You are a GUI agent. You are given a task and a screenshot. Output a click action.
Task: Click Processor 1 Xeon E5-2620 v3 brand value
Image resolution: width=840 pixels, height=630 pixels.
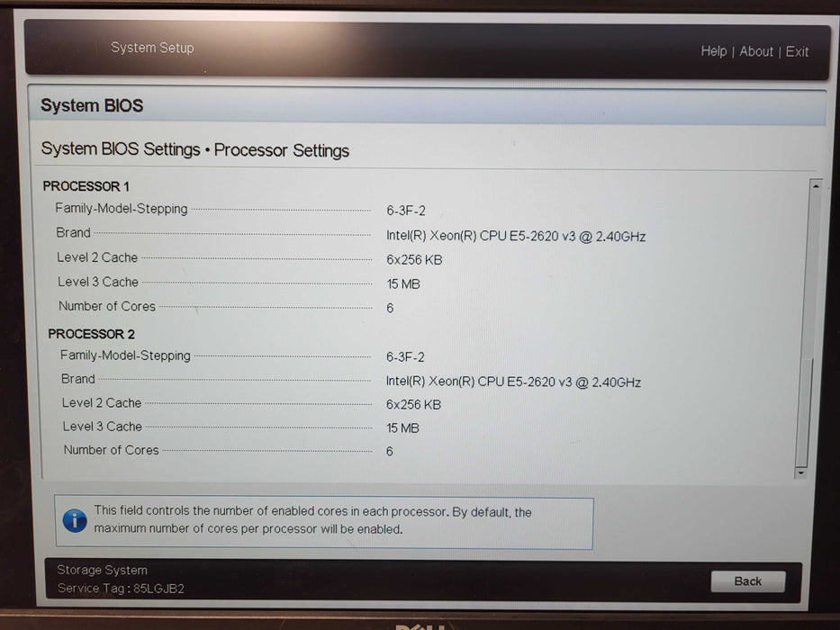coord(516,236)
